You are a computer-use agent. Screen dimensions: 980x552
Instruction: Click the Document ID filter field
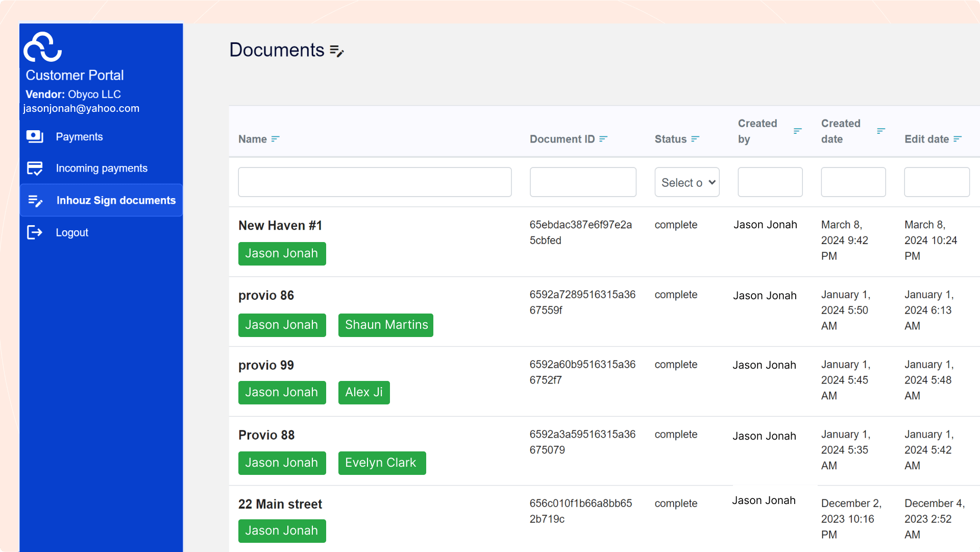(583, 182)
